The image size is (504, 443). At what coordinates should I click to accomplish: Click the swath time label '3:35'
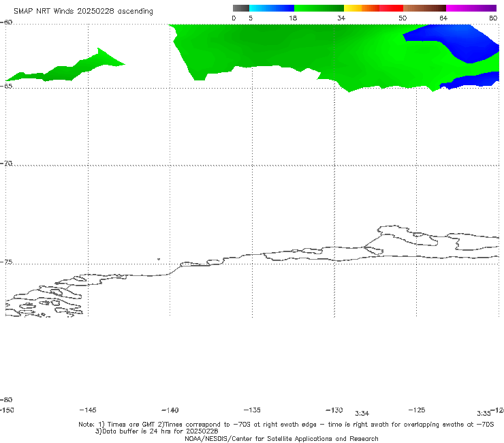[484, 414]
